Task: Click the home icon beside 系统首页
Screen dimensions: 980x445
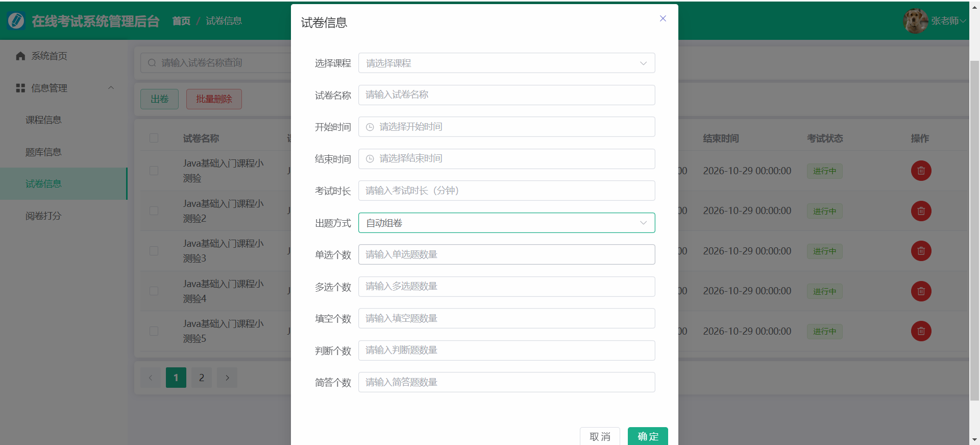Action: pos(20,56)
